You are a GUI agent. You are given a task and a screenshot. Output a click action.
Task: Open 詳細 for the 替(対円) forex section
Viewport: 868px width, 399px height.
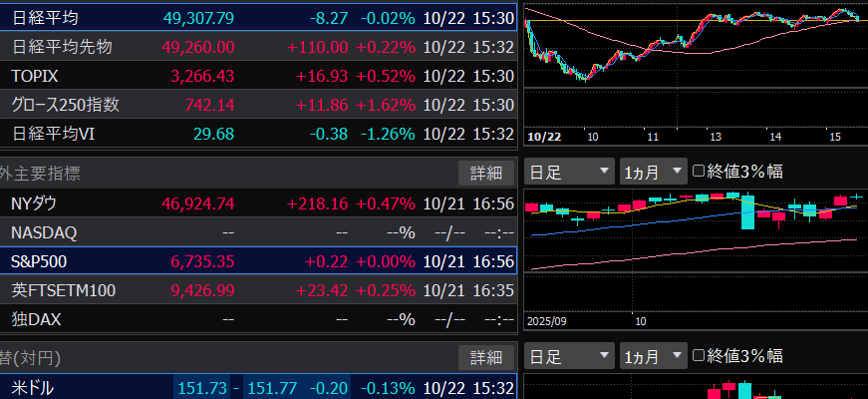[x=485, y=356]
